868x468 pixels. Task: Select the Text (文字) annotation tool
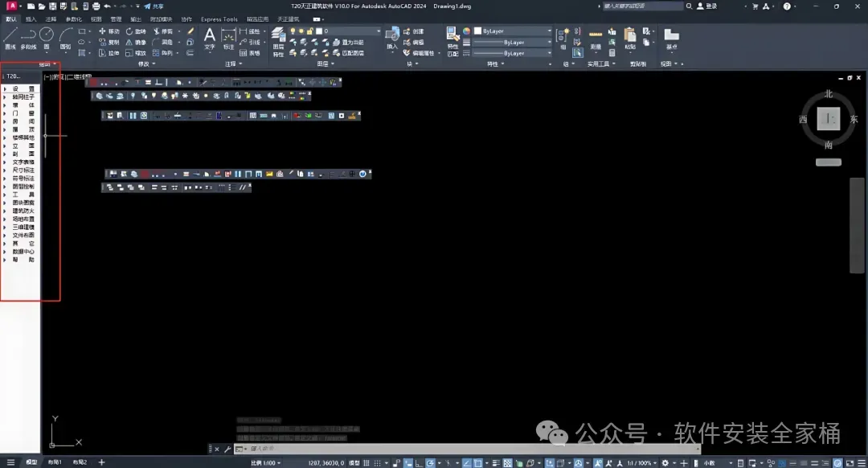(209, 39)
